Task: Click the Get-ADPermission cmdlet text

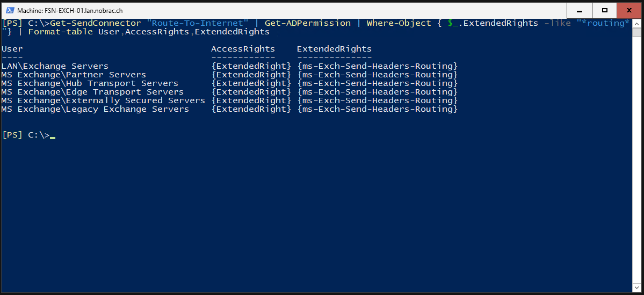Action: [x=308, y=23]
